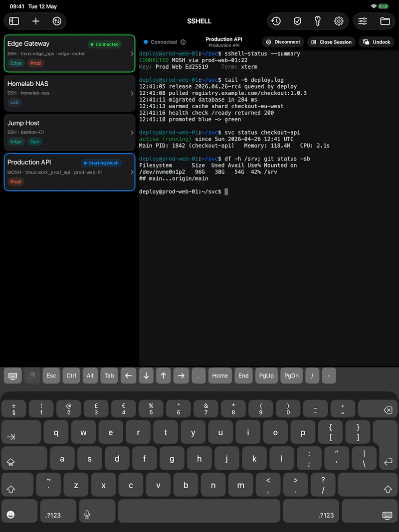Screen dimensions: 399x532
Task: Expand Edge Gateway chevron
Action: [x=132, y=54]
